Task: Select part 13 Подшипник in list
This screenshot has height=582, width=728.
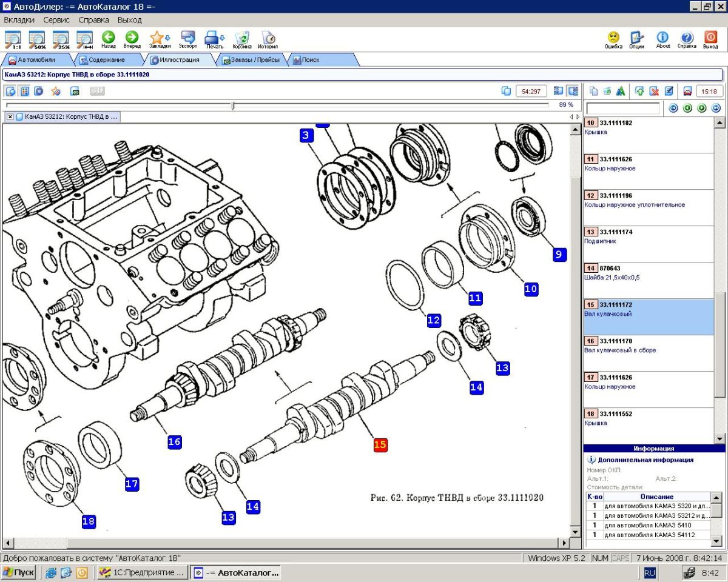Action: click(649, 244)
